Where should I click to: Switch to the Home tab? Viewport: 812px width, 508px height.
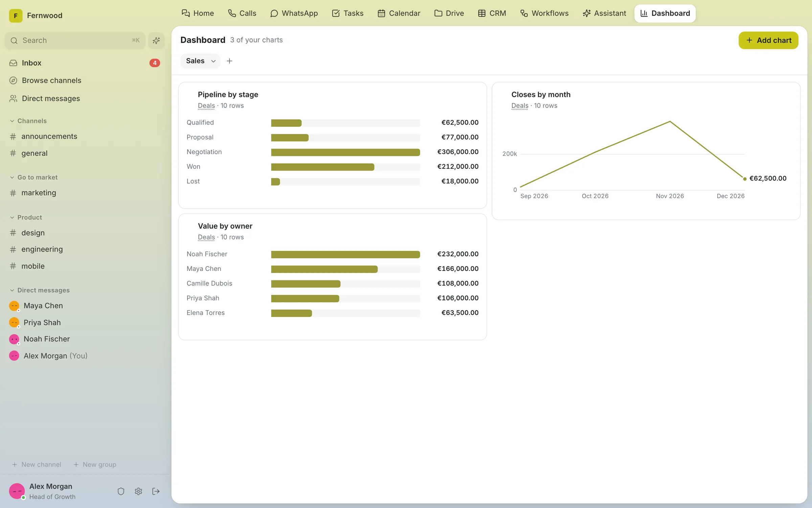coord(198,14)
